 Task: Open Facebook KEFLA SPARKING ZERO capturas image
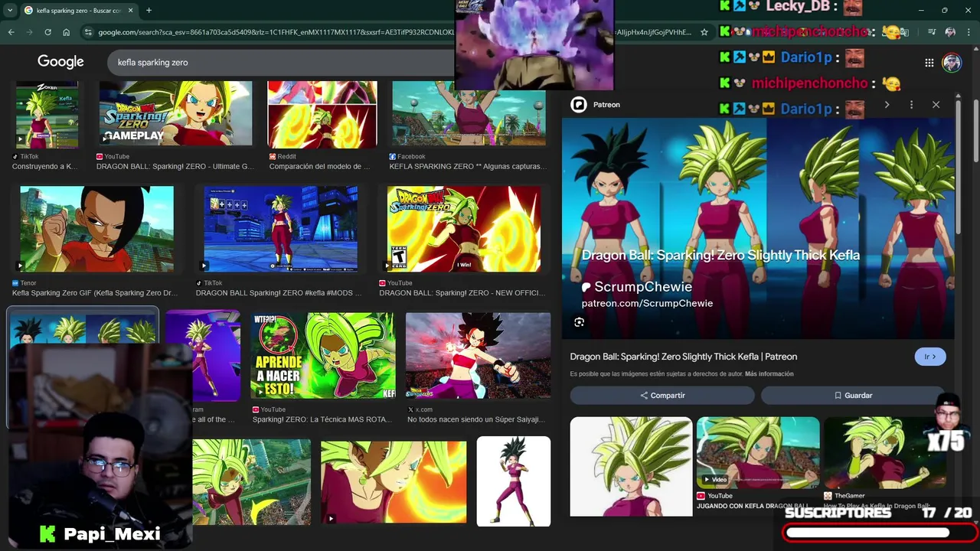tap(469, 113)
